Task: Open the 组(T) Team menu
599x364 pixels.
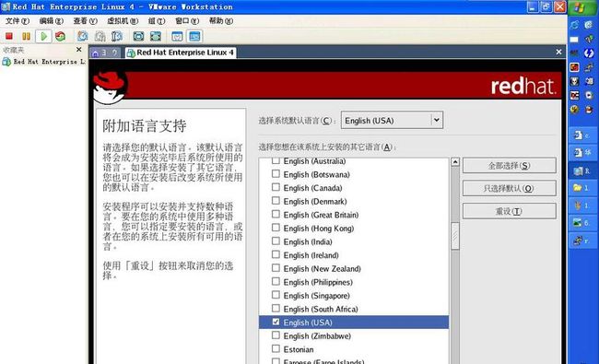Action: 157,21
